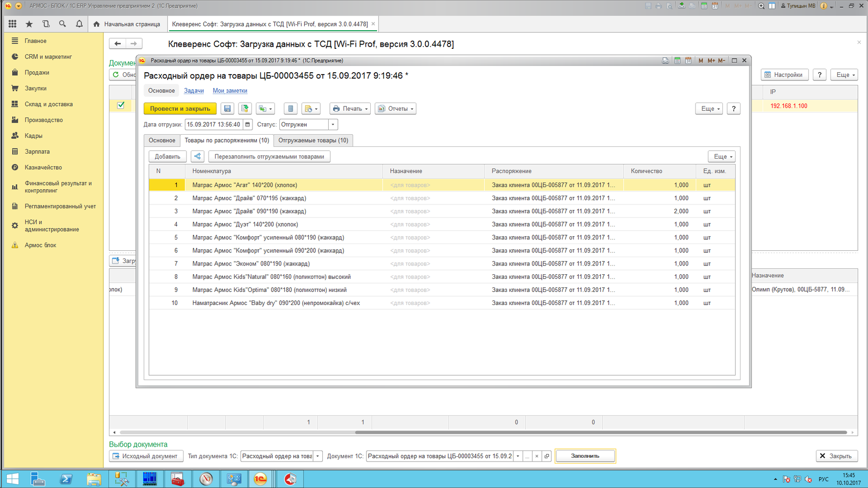Click the Дата отгрузки date field
The image size is (868, 488).
click(214, 124)
